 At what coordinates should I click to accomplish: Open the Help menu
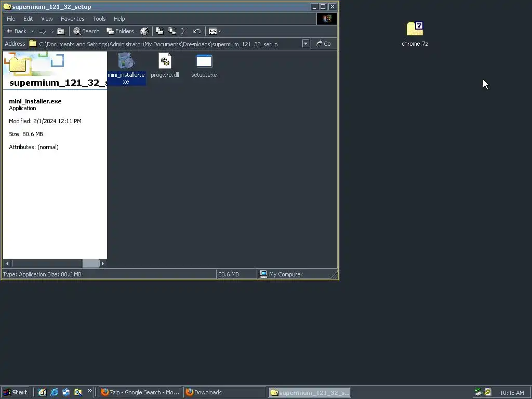point(119,19)
